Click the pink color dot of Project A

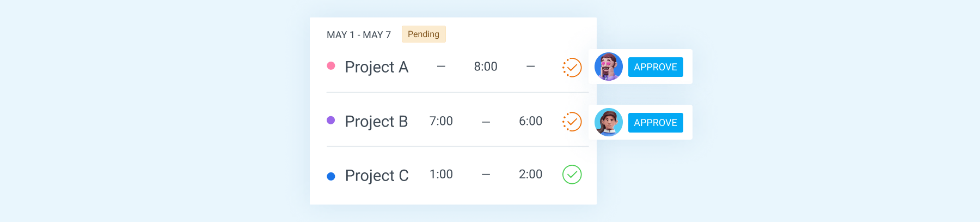(x=330, y=65)
